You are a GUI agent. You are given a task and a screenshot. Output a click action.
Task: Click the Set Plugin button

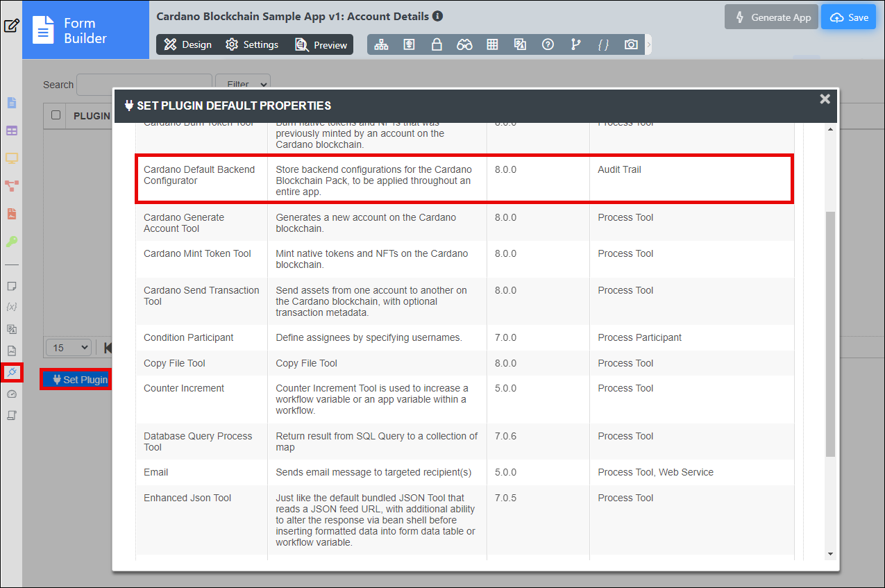(76, 380)
